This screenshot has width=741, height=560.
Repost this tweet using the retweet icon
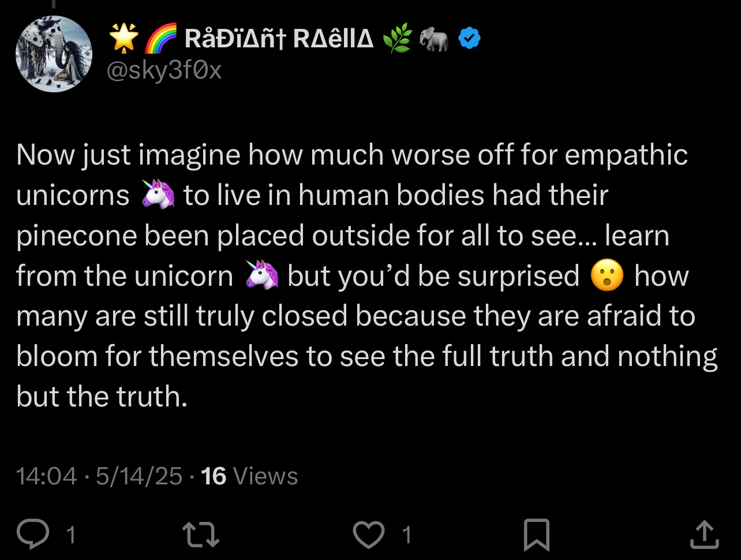click(200, 534)
